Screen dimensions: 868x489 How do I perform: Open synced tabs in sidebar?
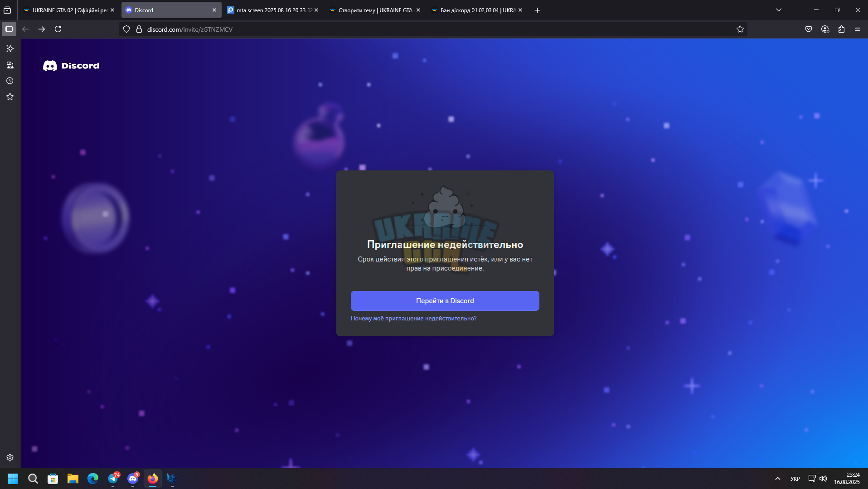tap(10, 65)
